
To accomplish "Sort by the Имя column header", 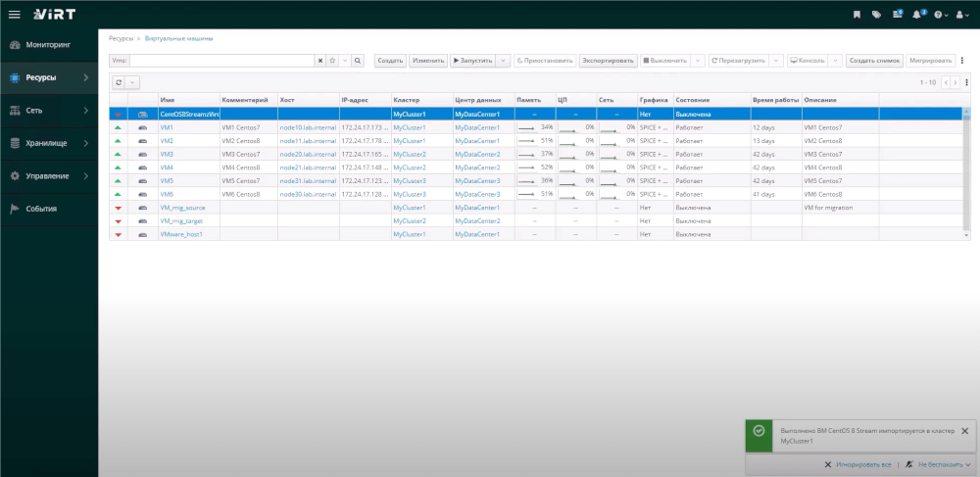I will coord(189,100).
